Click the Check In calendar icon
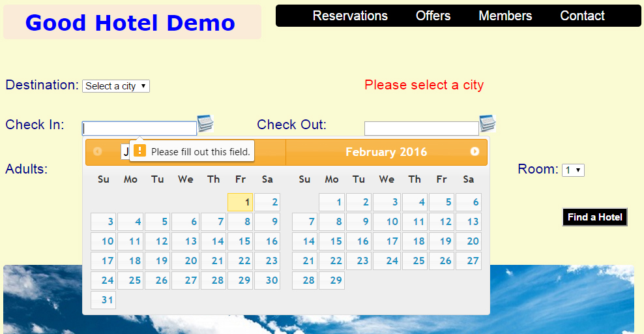Image resolution: width=644 pixels, height=334 pixels. (205, 123)
